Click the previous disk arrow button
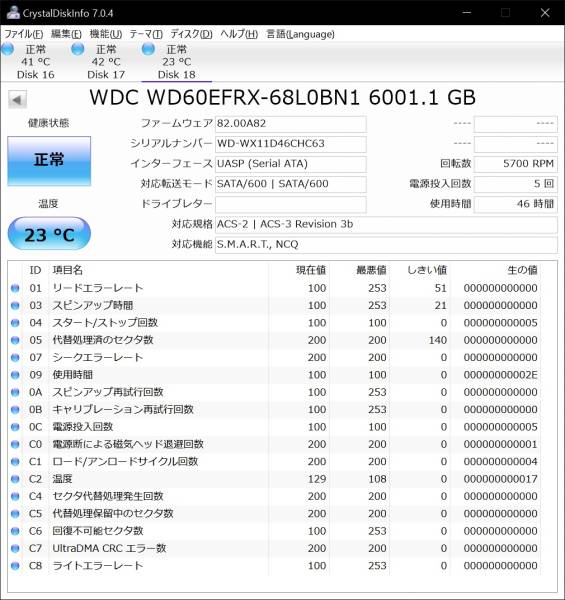Viewport: 565px width, 600px height. [17, 100]
